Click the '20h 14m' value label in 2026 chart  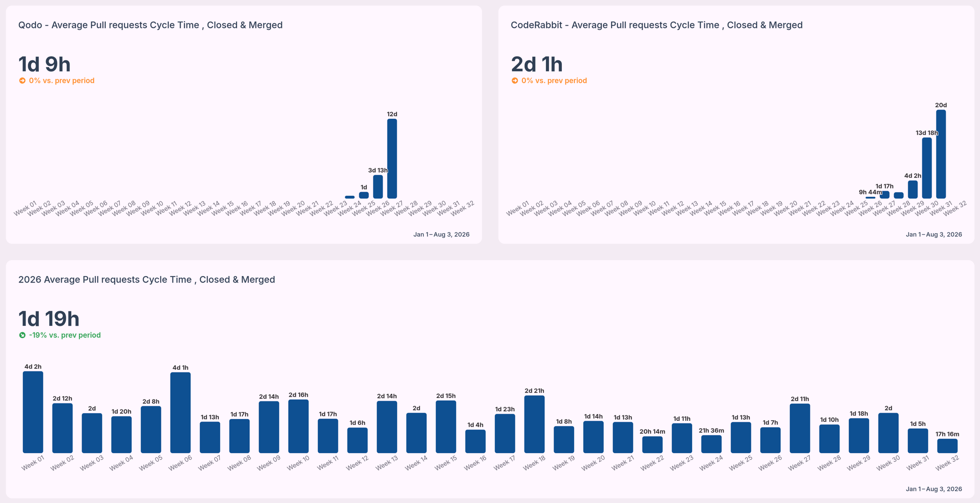point(653,431)
